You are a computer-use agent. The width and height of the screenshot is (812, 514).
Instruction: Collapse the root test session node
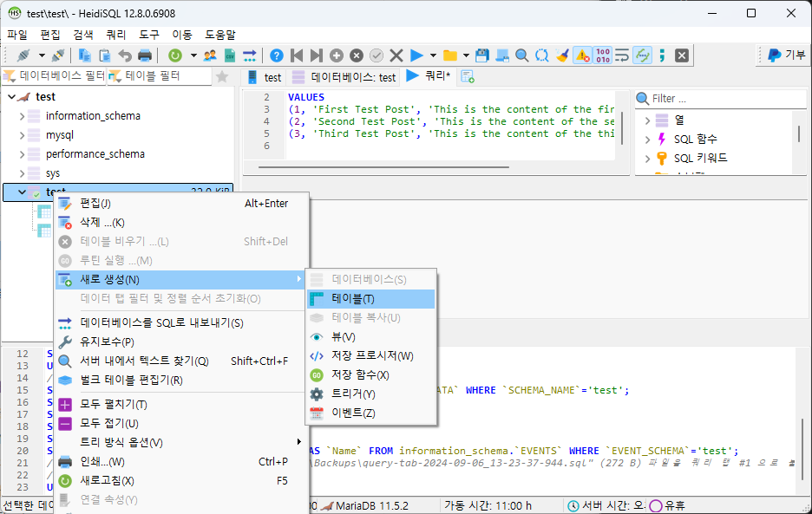(12, 97)
